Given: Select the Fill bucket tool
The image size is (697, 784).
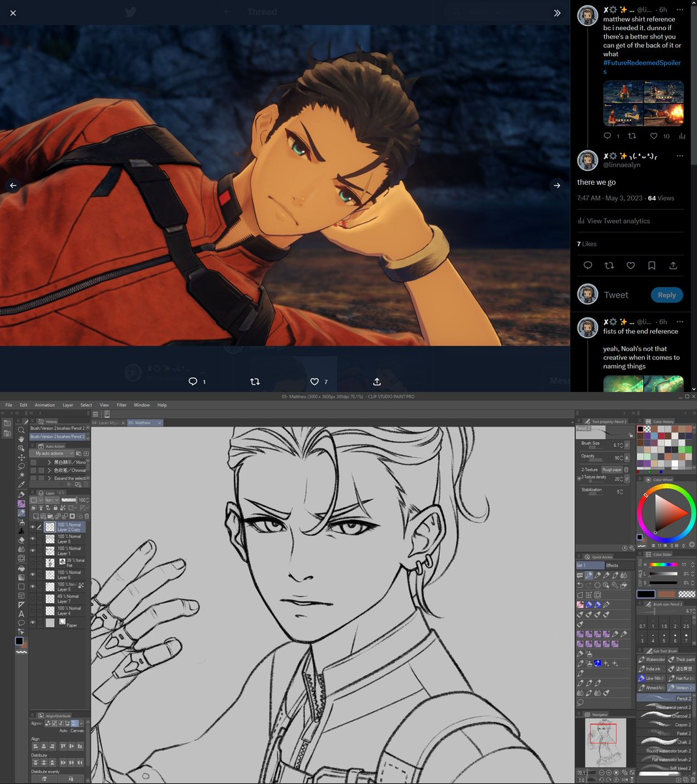Looking at the screenshot, I should click(21, 568).
